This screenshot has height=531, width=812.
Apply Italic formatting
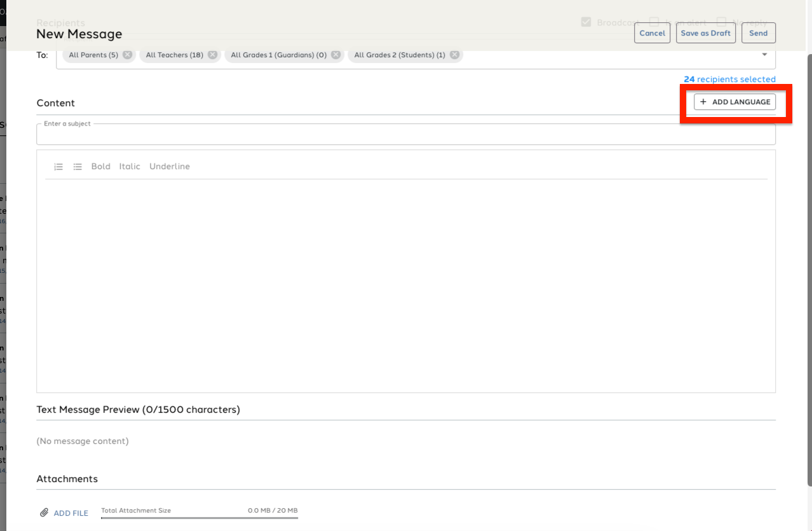point(130,167)
